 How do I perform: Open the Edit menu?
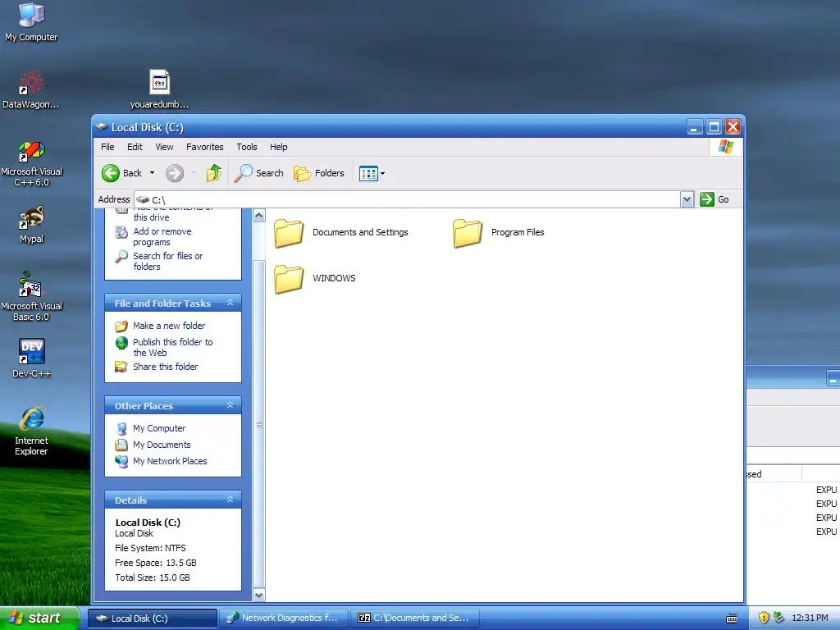pyautogui.click(x=135, y=147)
